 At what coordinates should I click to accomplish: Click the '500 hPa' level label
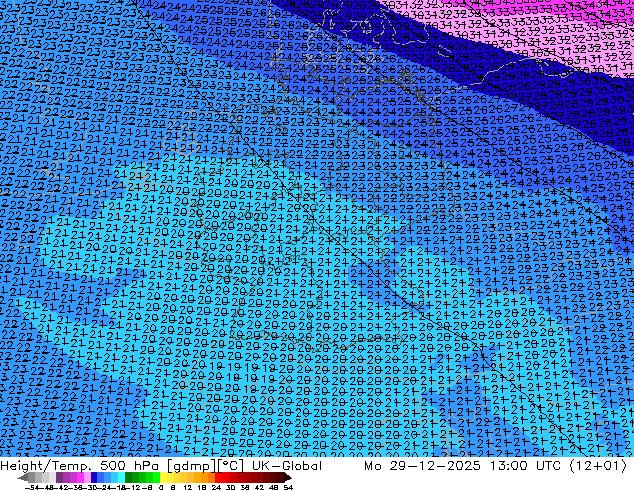130,466
